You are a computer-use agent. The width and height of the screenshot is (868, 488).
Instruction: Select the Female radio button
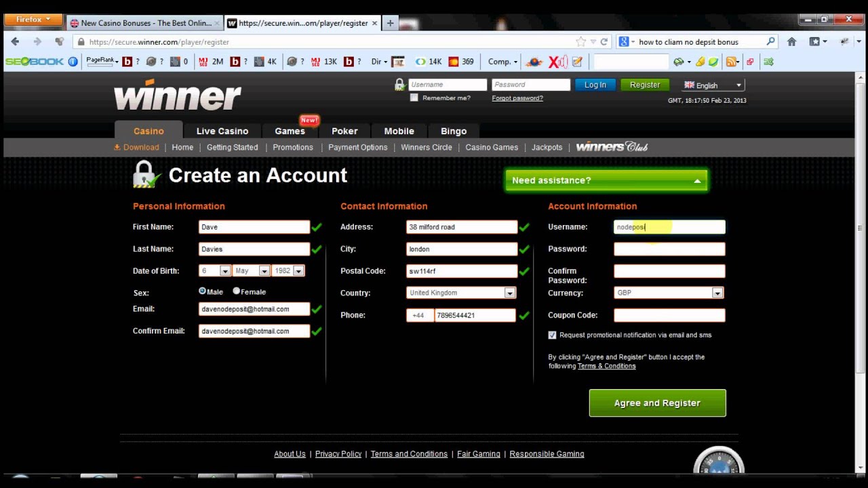point(236,291)
